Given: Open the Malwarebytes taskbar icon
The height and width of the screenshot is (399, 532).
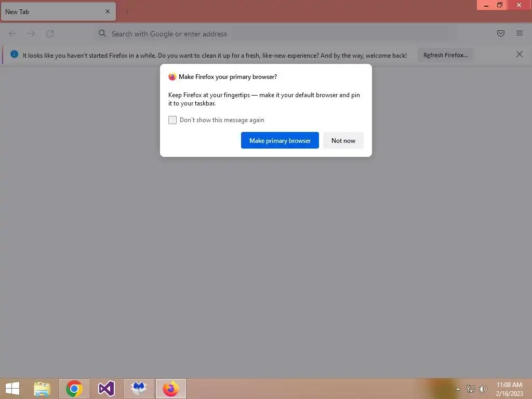Looking at the screenshot, I should click(x=139, y=389).
